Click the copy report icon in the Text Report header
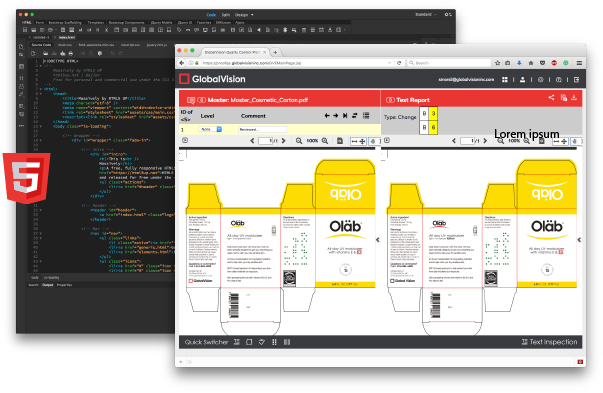The height and width of the screenshot is (393, 603). (x=563, y=98)
